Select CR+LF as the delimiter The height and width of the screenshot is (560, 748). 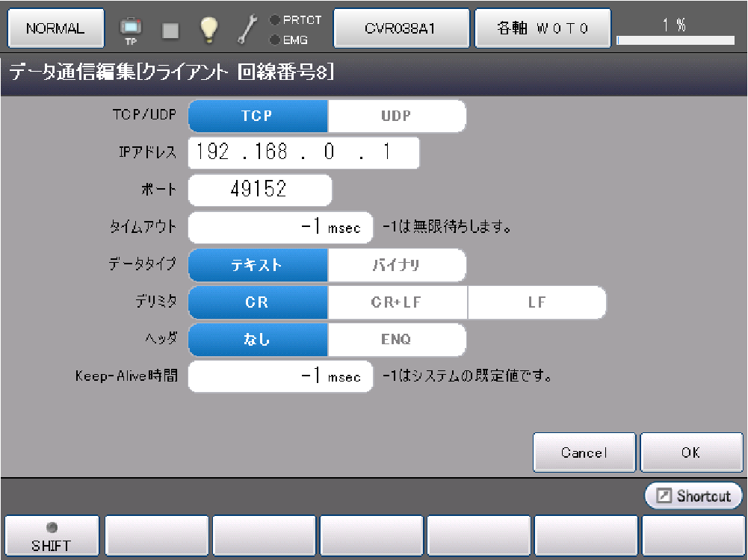pos(396,302)
